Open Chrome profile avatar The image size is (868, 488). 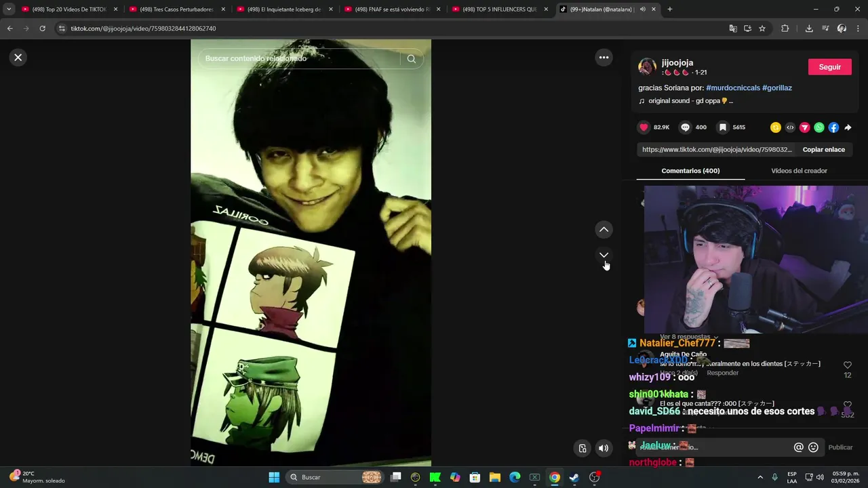842,28
